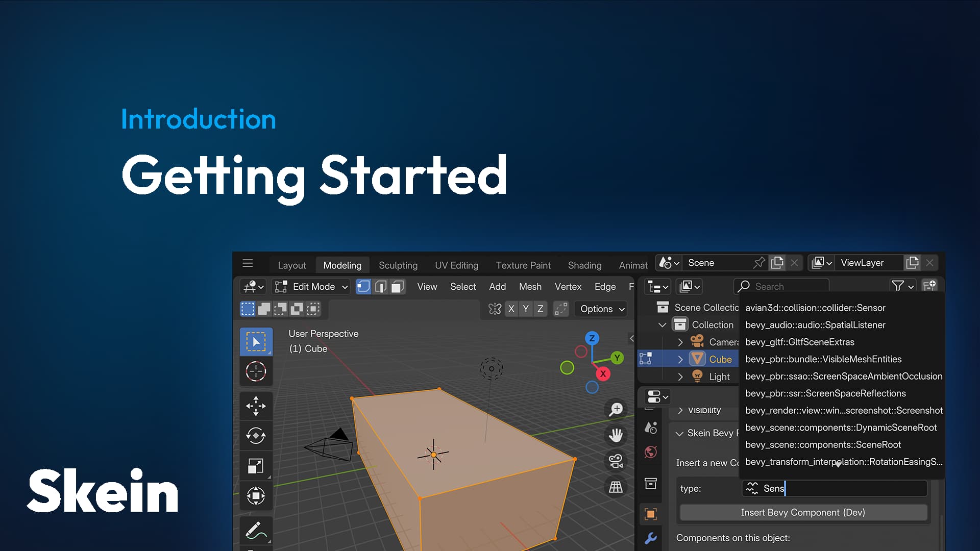
Task: Open the Mesh menu
Action: [x=530, y=287]
